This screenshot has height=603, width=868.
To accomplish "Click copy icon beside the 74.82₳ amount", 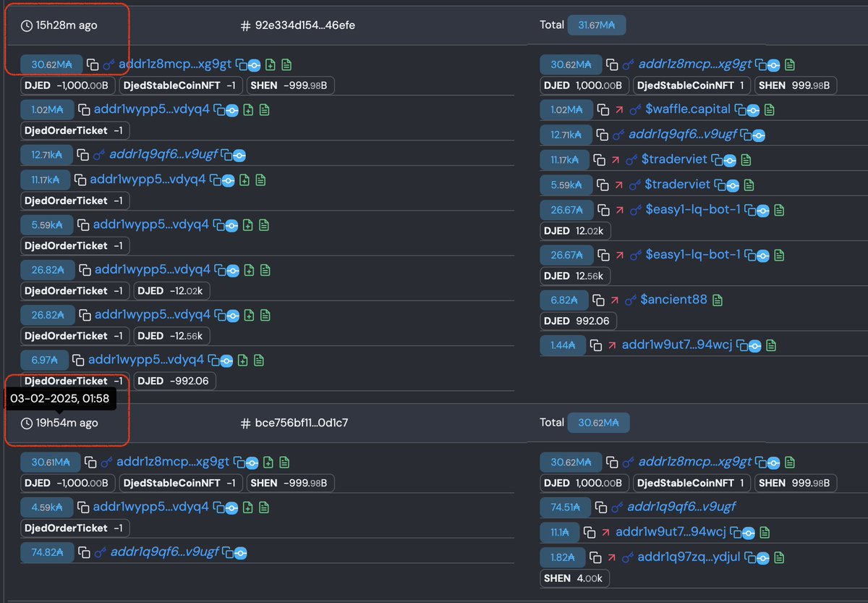I will click(x=85, y=552).
